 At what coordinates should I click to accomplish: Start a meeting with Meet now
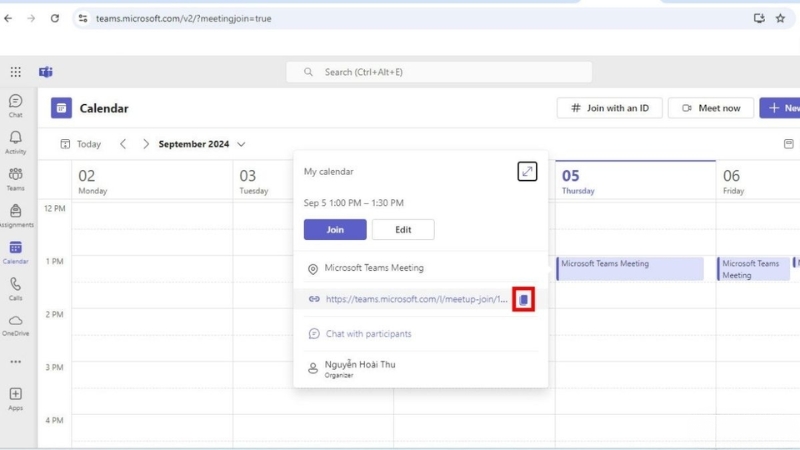pyautogui.click(x=710, y=108)
